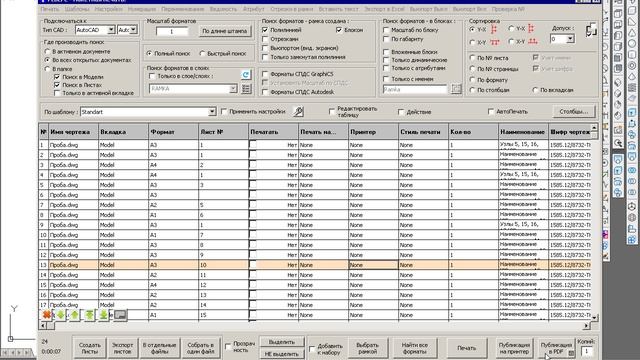This screenshot has height=360, width=640.
Task: Click the Масштаб форматов input field
Action: [172, 31]
